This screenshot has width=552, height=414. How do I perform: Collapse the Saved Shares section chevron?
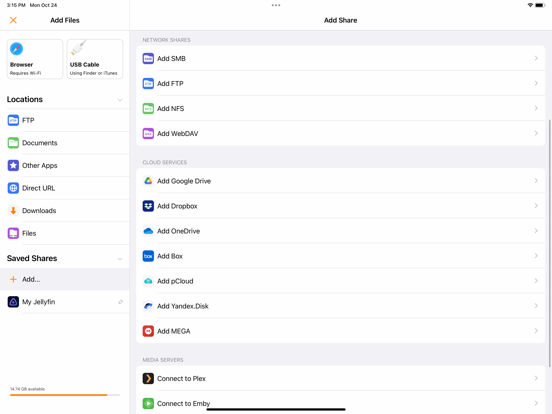click(x=120, y=259)
